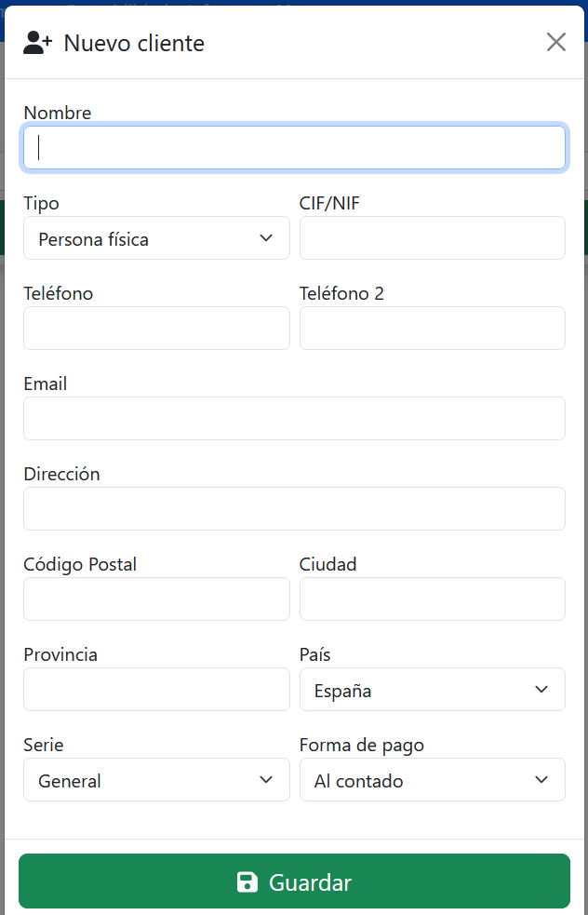Screen dimensions: 588x915
Task: Click the CIF/NIF input field
Action: 433,238
